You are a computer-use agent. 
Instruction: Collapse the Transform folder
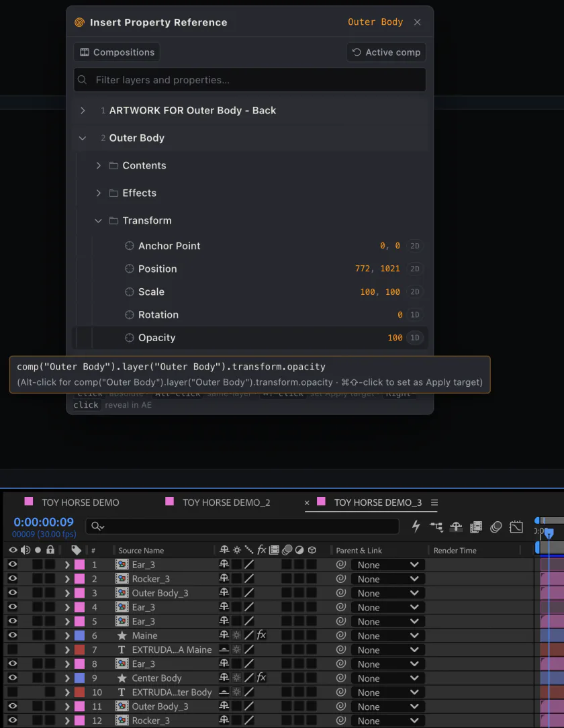coord(99,220)
